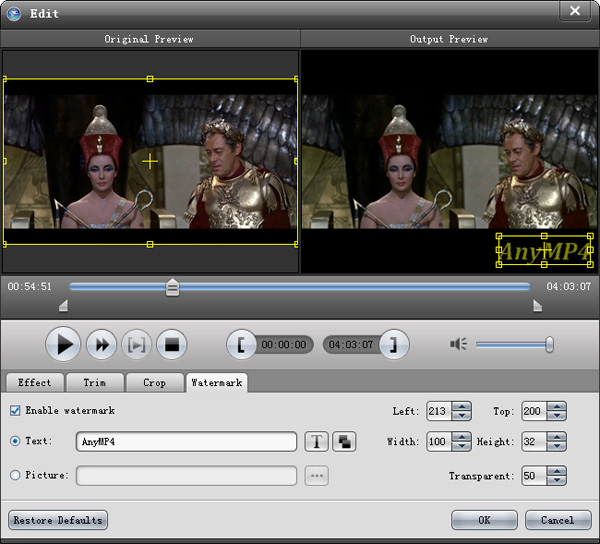Viewport: 600px width, 544px height.
Task: Click the watermark text field containing AnyMP4
Action: (186, 442)
